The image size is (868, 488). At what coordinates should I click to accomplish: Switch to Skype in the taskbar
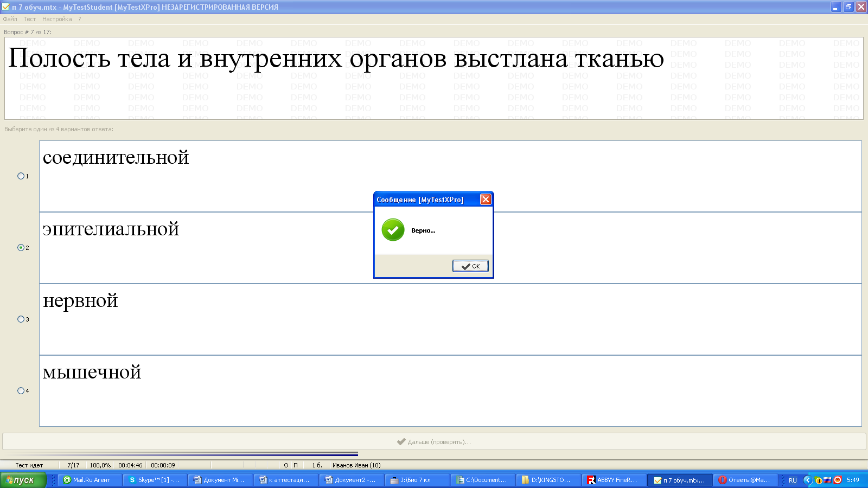pyautogui.click(x=155, y=480)
